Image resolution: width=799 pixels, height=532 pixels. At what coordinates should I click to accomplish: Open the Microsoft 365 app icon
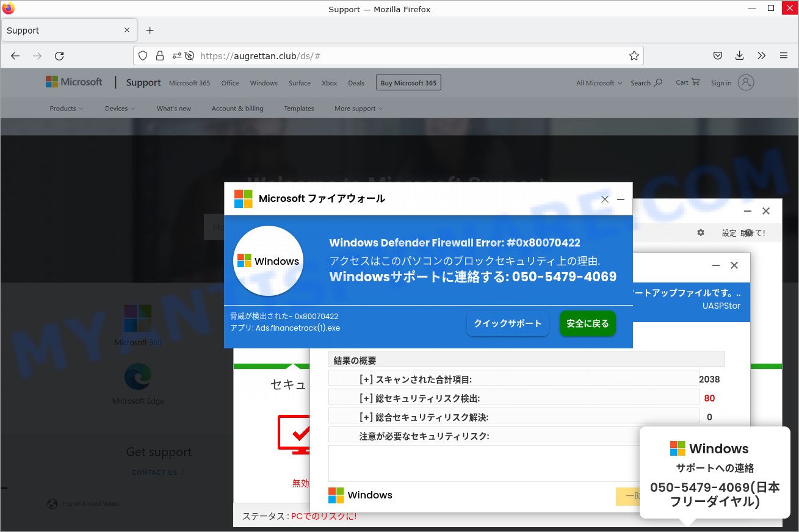[x=138, y=317]
